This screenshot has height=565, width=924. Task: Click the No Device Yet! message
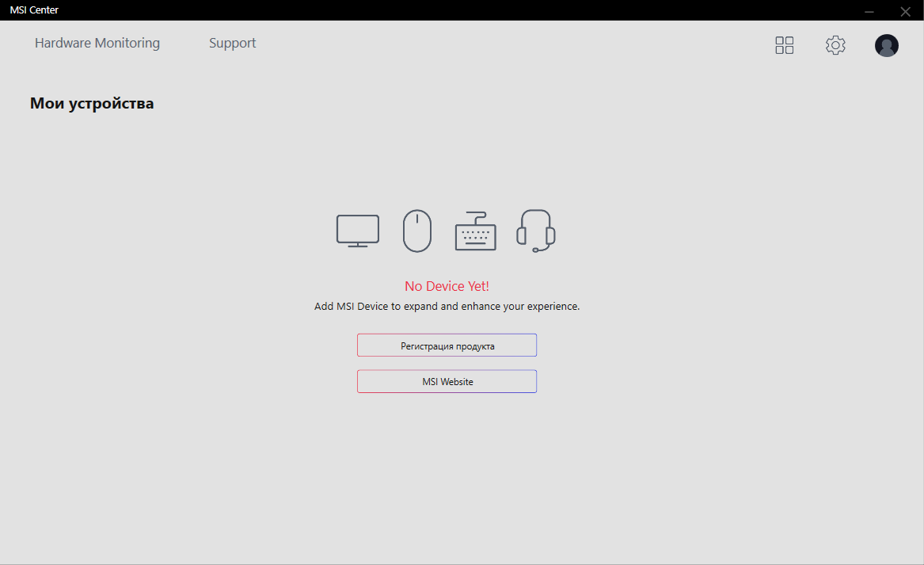(x=447, y=286)
